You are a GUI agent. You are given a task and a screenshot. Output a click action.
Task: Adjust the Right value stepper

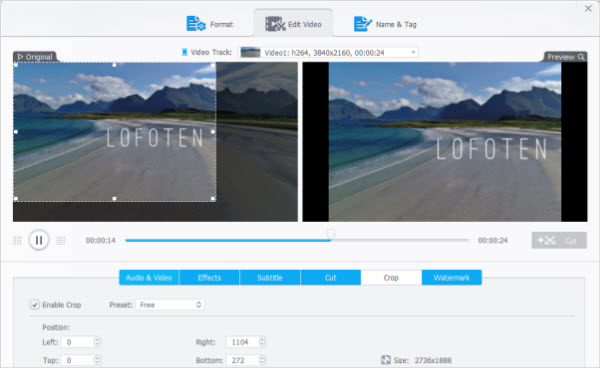[262, 342]
